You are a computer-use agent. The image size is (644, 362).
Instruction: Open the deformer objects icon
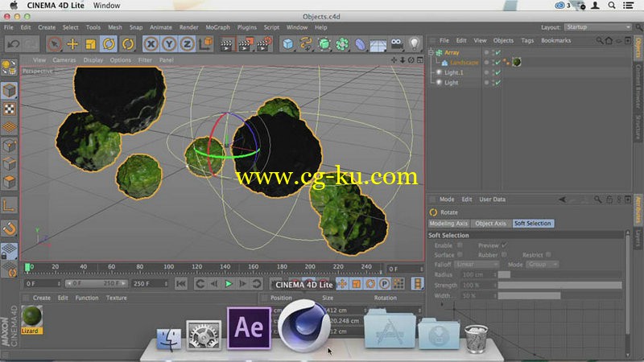(360, 44)
